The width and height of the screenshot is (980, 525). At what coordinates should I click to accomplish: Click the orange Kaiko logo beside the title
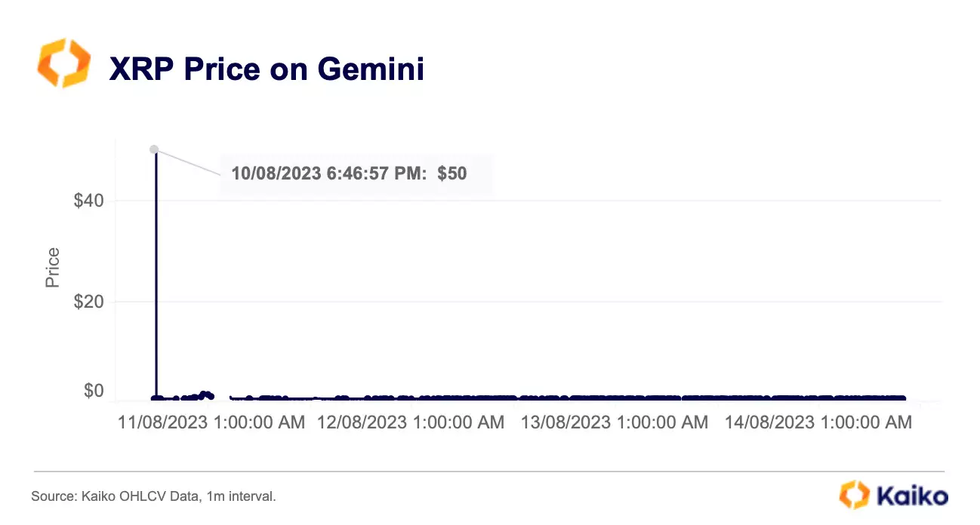[63, 63]
